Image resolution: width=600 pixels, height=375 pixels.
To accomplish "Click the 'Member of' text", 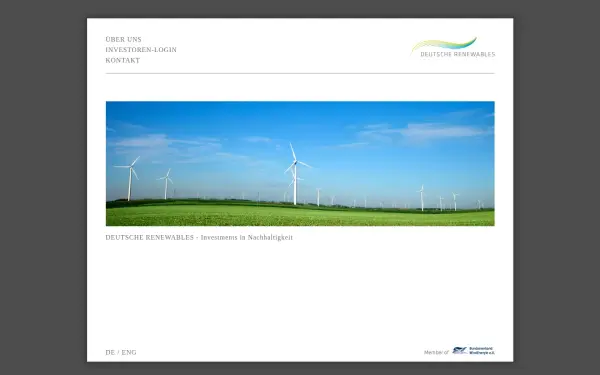I will (436, 352).
